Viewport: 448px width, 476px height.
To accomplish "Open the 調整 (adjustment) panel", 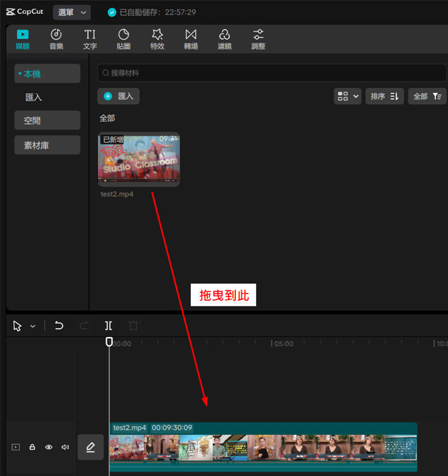I will click(x=258, y=39).
